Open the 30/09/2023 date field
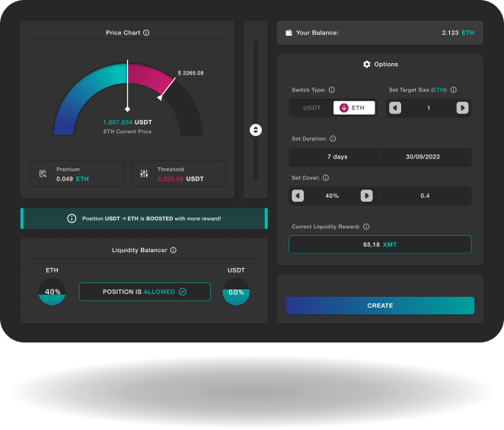The image size is (504, 430). click(426, 157)
